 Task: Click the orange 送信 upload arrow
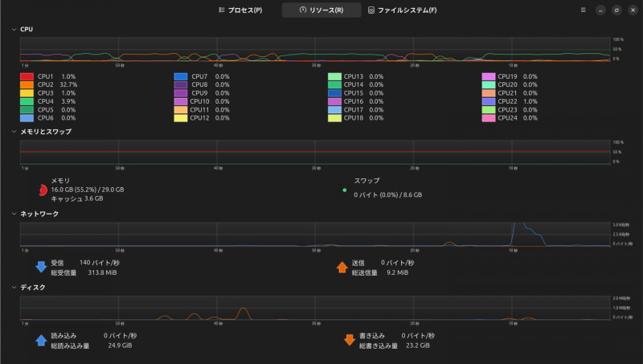(x=342, y=268)
